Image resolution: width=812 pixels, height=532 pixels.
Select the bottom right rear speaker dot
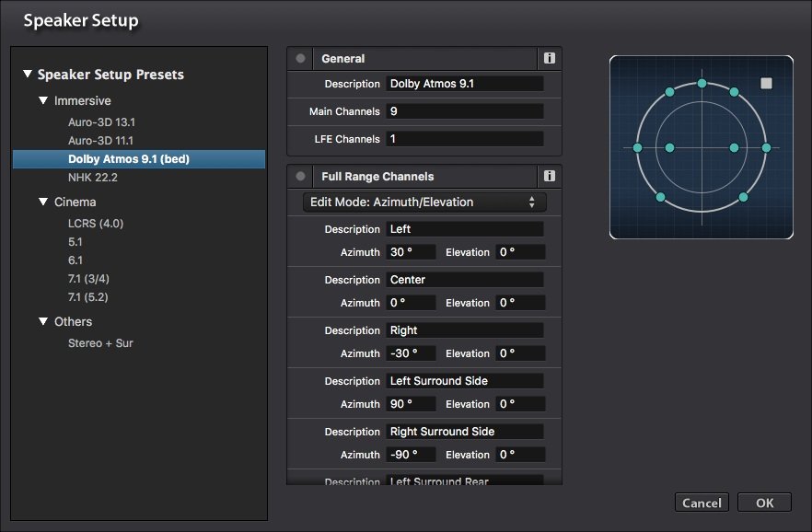(743, 197)
